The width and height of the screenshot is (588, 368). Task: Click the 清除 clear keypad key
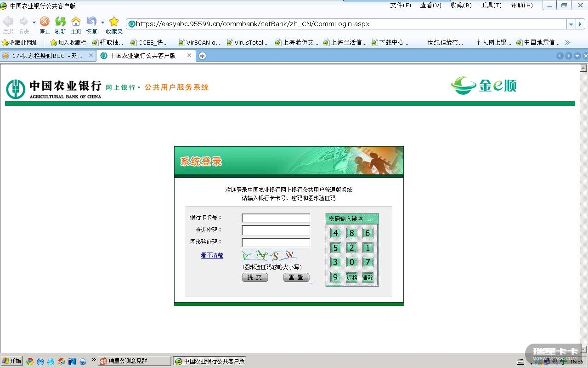pyautogui.click(x=367, y=277)
